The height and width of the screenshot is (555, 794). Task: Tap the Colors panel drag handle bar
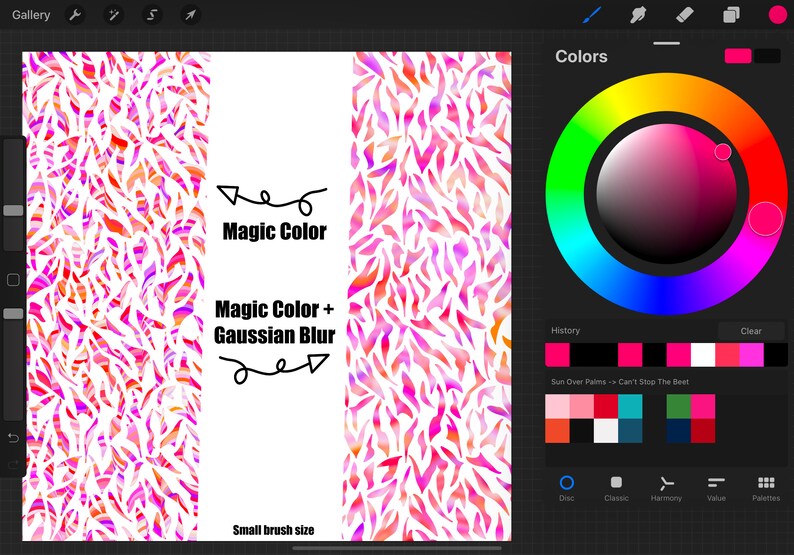point(666,44)
